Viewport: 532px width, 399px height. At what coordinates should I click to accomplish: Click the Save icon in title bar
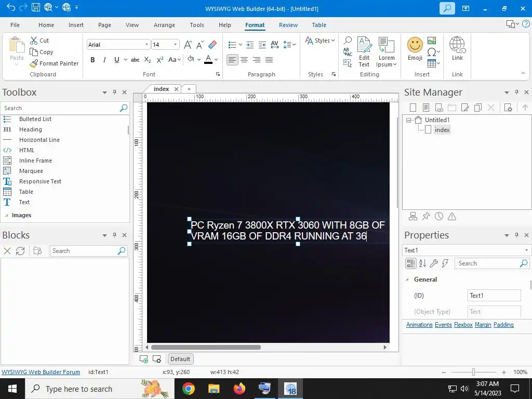(36, 7)
